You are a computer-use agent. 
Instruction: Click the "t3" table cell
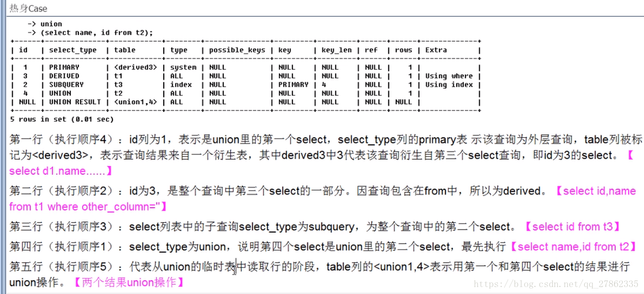118,84
